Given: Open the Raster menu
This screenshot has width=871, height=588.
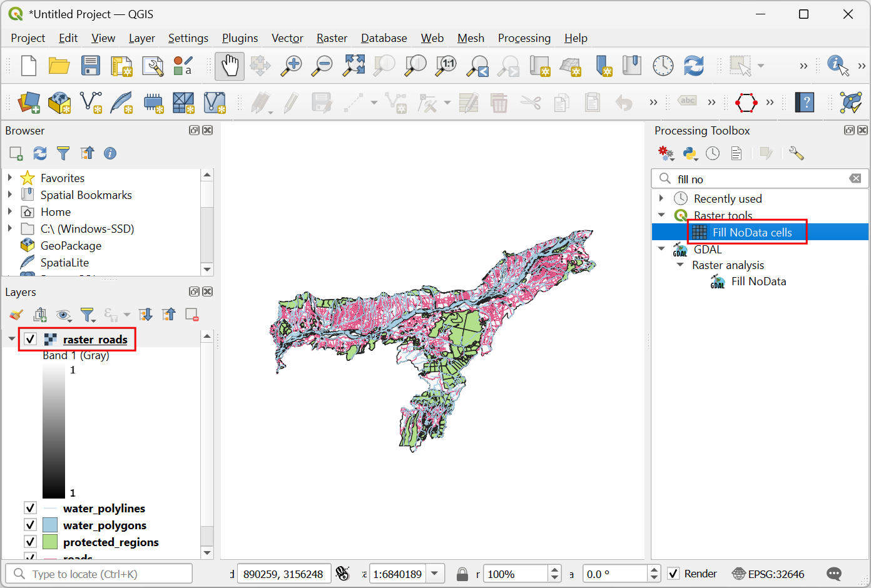Looking at the screenshot, I should (x=332, y=38).
